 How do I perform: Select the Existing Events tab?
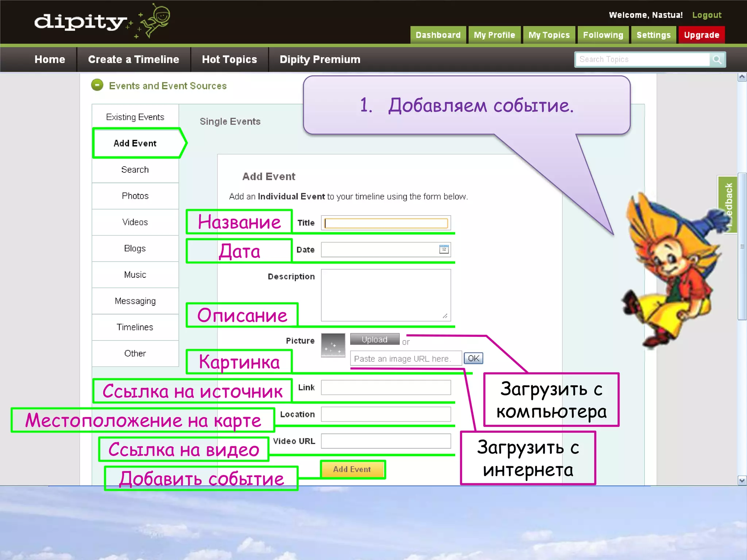[x=135, y=117]
